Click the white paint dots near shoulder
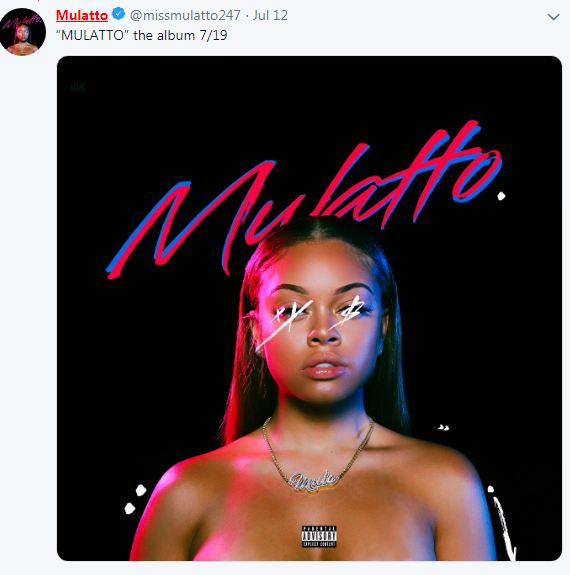Image resolution: width=570 pixels, height=575 pixels. [x=135, y=499]
